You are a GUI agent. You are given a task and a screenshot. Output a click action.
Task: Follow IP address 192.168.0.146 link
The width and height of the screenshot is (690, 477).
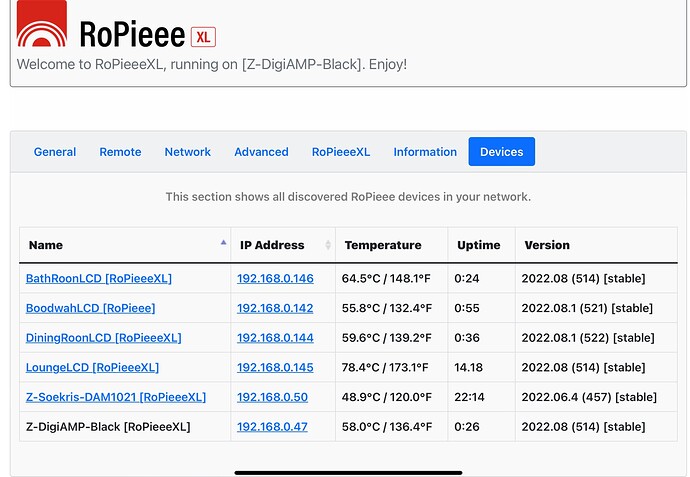pyautogui.click(x=275, y=279)
